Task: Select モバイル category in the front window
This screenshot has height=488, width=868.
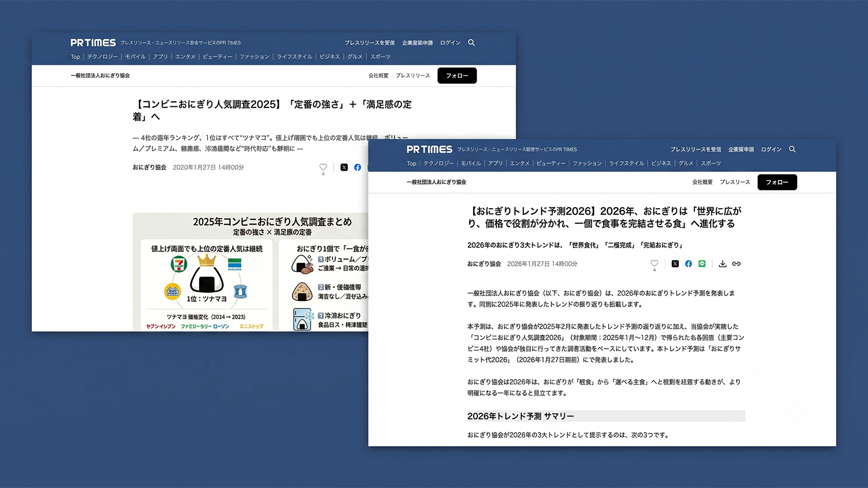Action: point(471,163)
